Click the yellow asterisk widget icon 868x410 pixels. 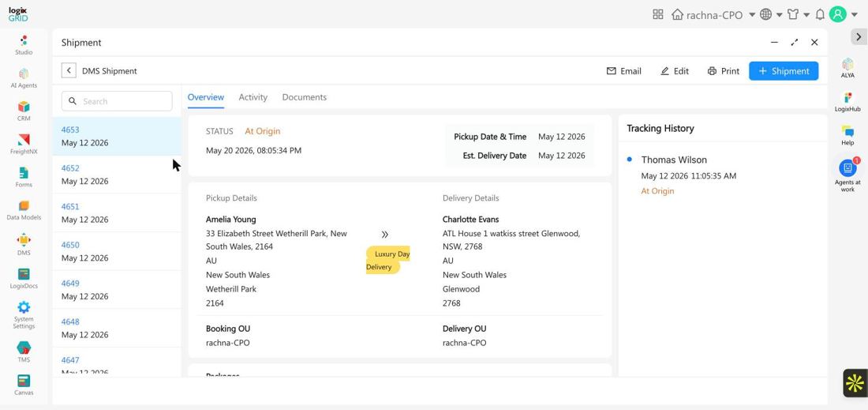pos(855,383)
